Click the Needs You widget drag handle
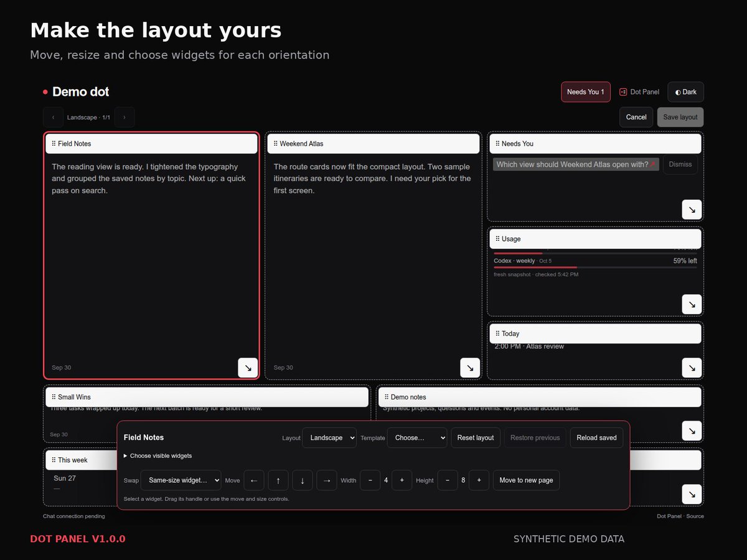 [x=595, y=144]
